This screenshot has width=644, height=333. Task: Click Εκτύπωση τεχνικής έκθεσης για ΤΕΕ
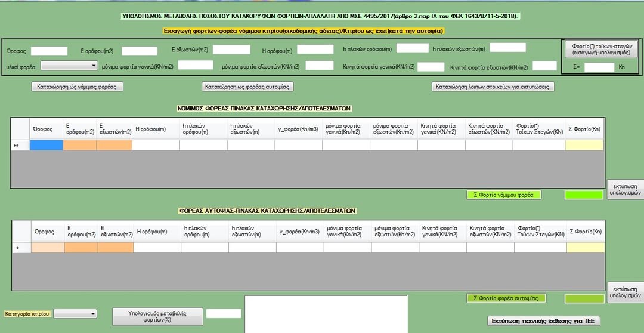click(x=544, y=321)
